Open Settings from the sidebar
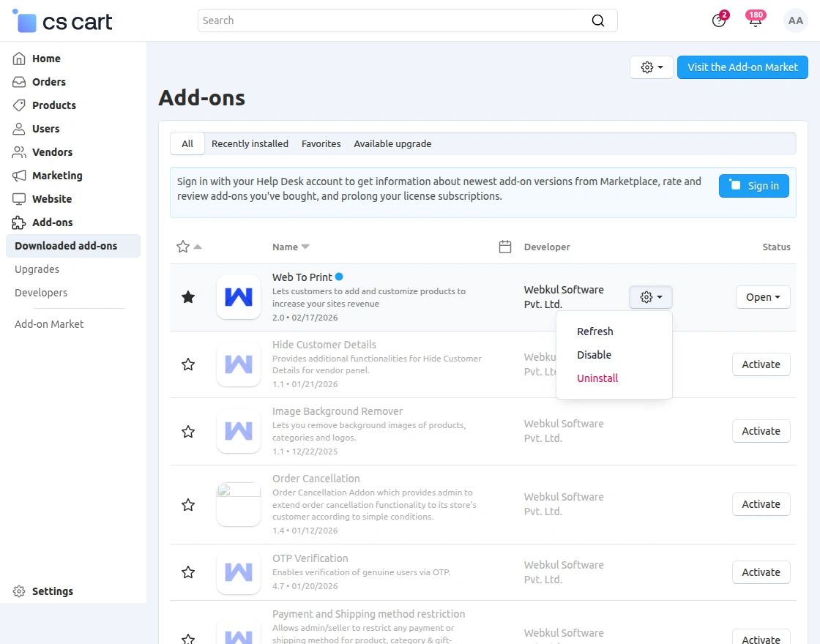 [x=53, y=591]
